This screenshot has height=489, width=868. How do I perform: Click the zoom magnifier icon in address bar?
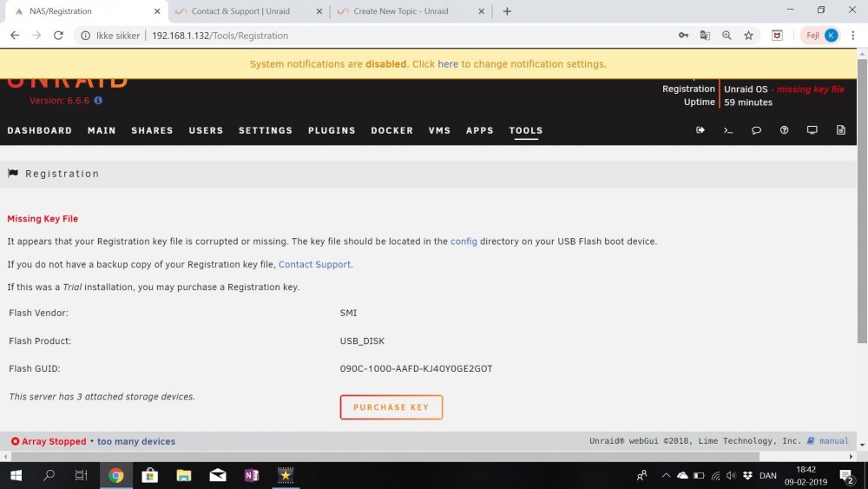(727, 36)
